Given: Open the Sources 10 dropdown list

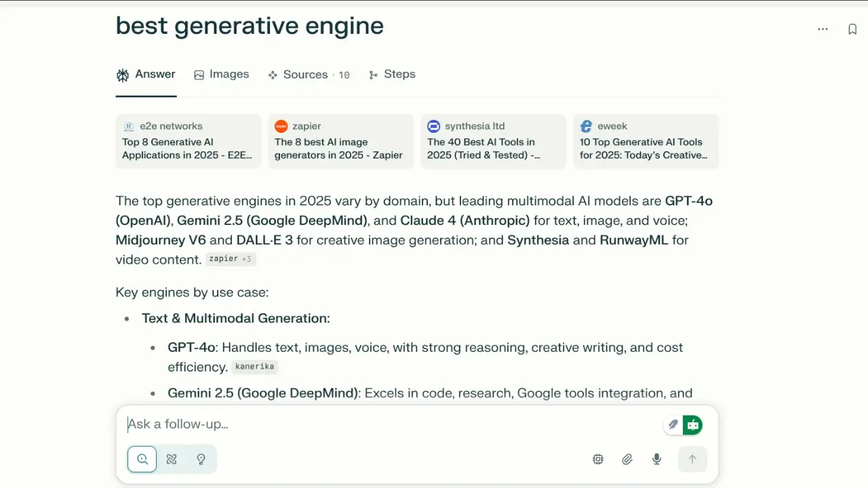Looking at the screenshot, I should coord(309,75).
